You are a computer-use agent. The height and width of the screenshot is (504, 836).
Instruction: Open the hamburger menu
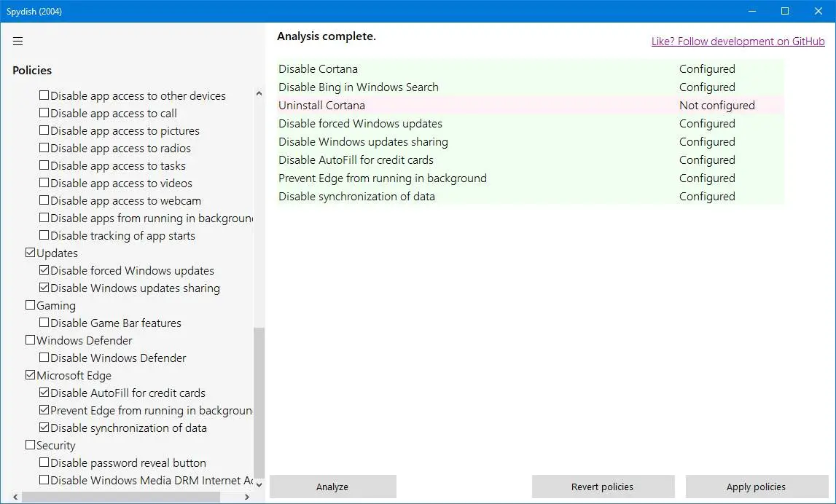(x=18, y=42)
